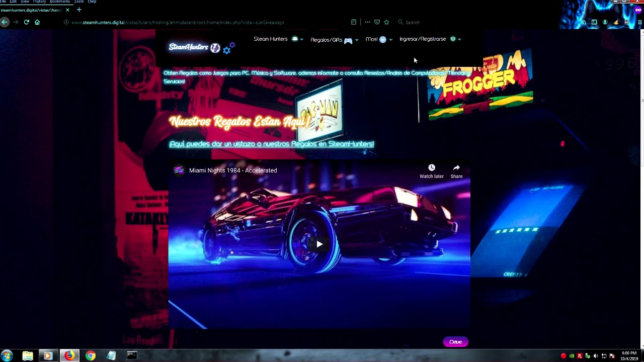This screenshot has width=644, height=362.
Task: Expand the Mas! nav dropdown
Action: pos(379,39)
